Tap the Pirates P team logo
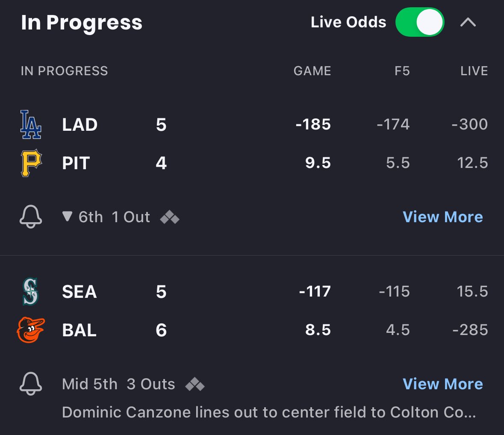Screen dimensions: 504x435 pyautogui.click(x=31, y=163)
